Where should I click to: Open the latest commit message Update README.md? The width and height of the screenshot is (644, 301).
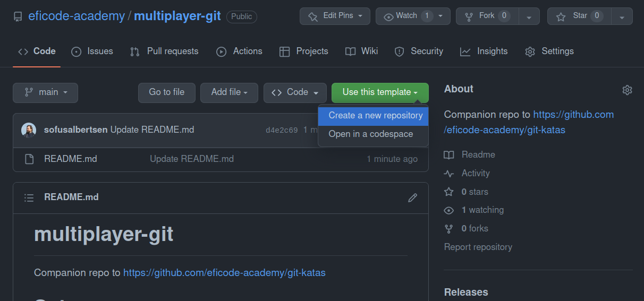click(x=152, y=130)
